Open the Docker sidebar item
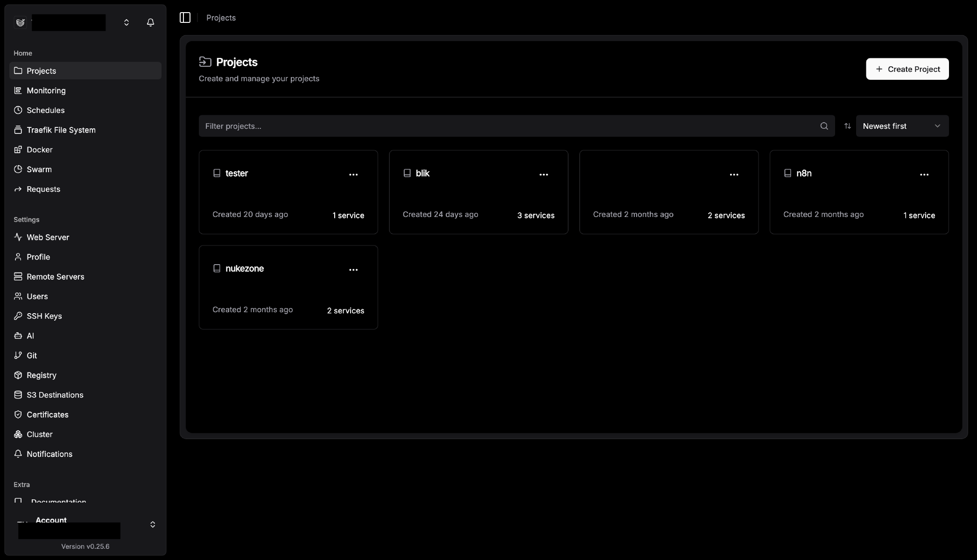 [x=39, y=150]
